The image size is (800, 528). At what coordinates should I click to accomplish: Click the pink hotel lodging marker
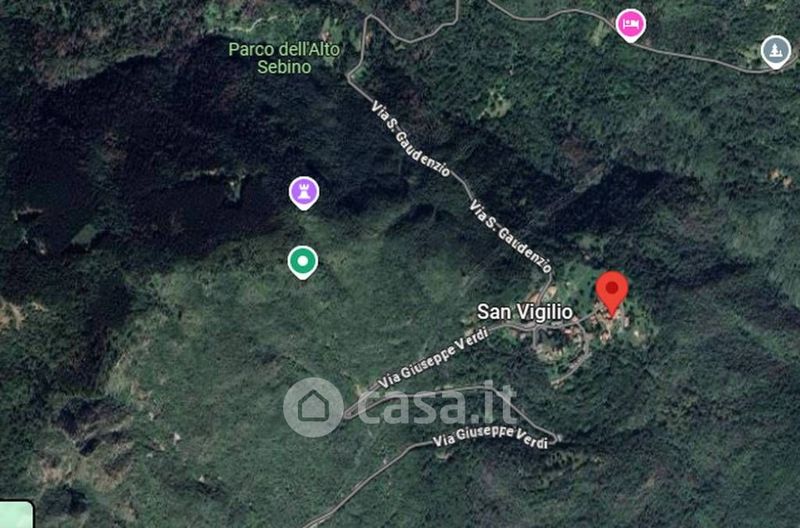coord(631,25)
